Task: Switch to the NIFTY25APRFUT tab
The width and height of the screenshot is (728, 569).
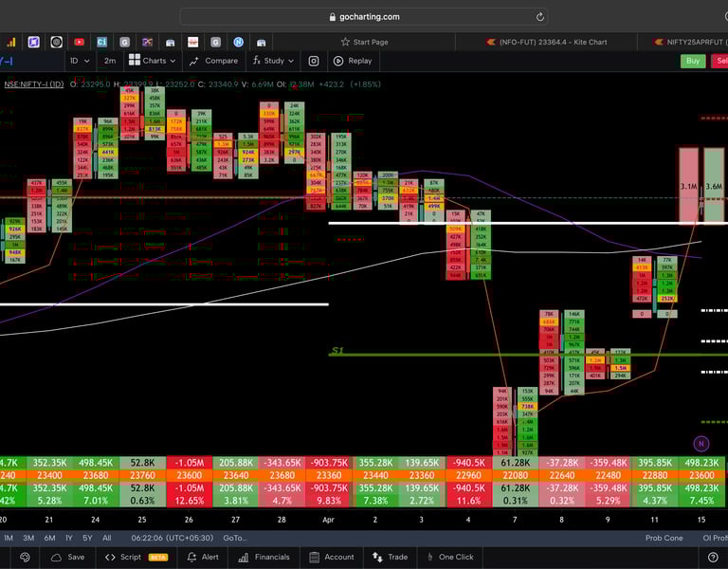Action: [x=690, y=43]
